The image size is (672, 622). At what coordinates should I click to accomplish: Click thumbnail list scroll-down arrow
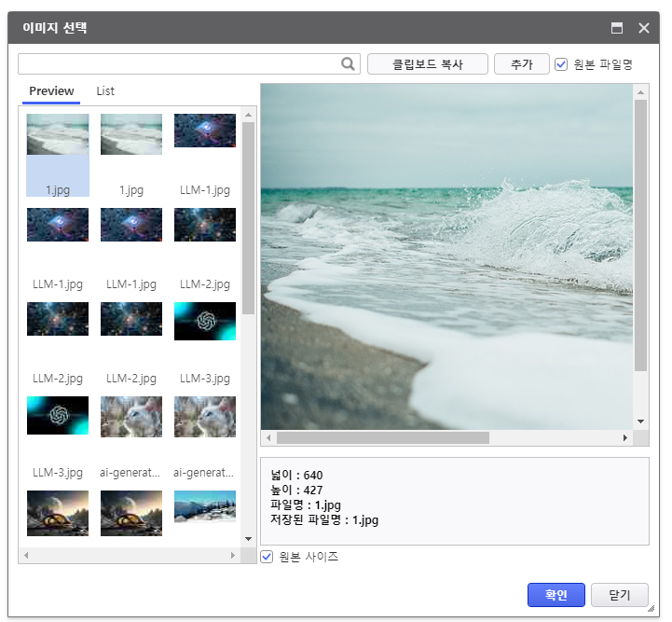248,538
